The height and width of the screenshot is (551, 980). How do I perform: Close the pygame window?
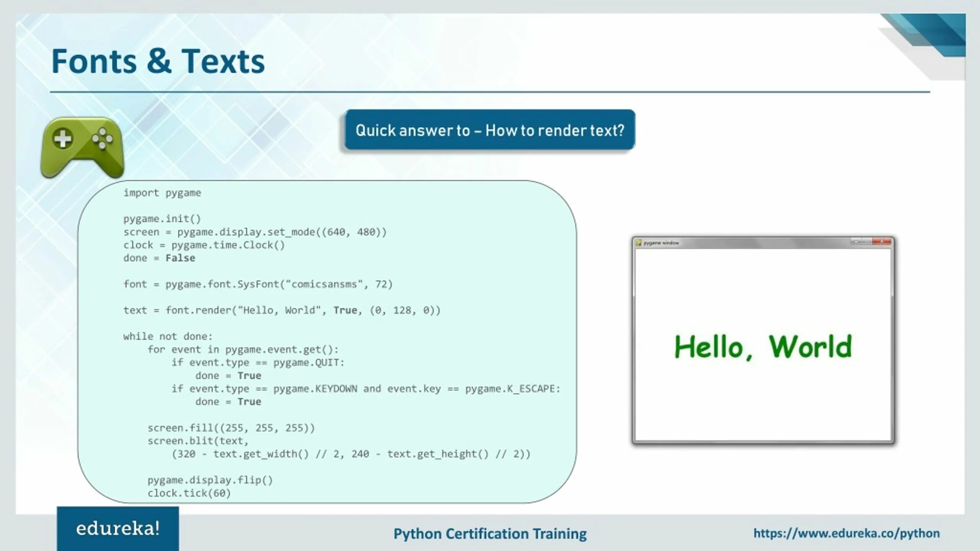[882, 241]
